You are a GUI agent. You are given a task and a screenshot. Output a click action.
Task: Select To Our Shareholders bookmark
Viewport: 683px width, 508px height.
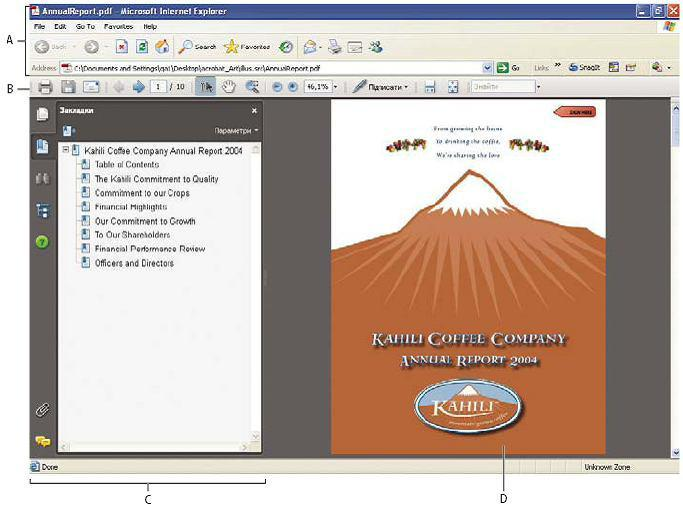[x=132, y=235]
